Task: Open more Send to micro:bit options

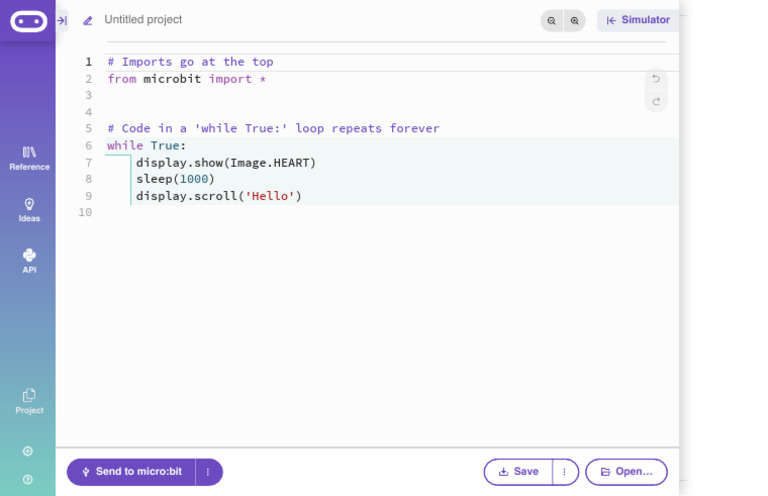Action: coord(209,472)
